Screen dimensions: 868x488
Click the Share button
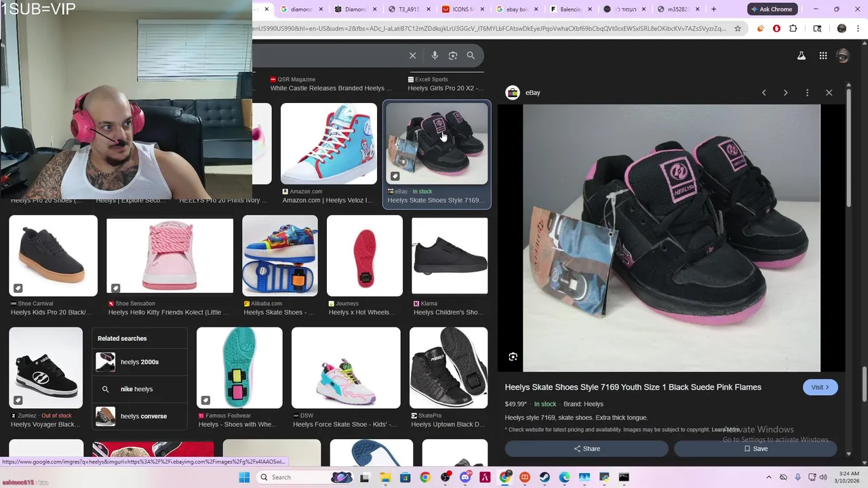pyautogui.click(x=587, y=449)
